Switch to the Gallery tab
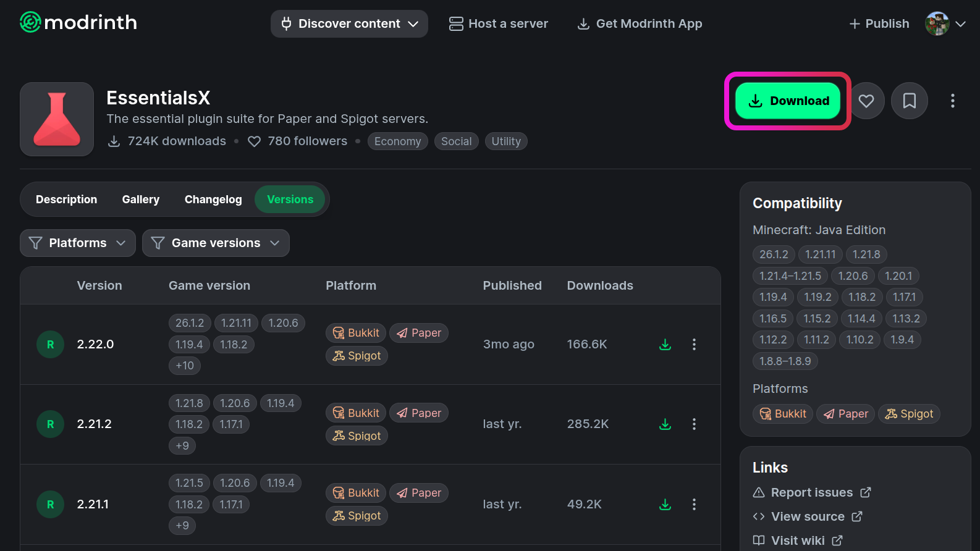The width and height of the screenshot is (980, 551). pyautogui.click(x=141, y=200)
